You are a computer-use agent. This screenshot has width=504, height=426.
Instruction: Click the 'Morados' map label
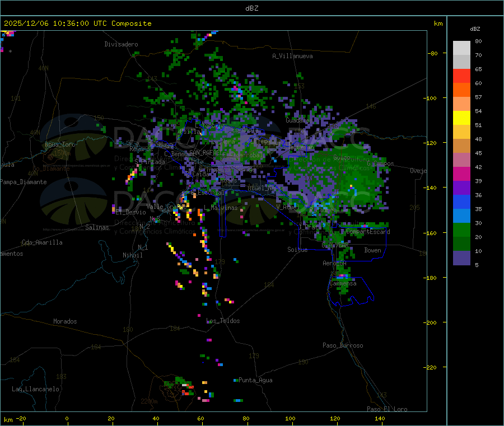(x=66, y=321)
